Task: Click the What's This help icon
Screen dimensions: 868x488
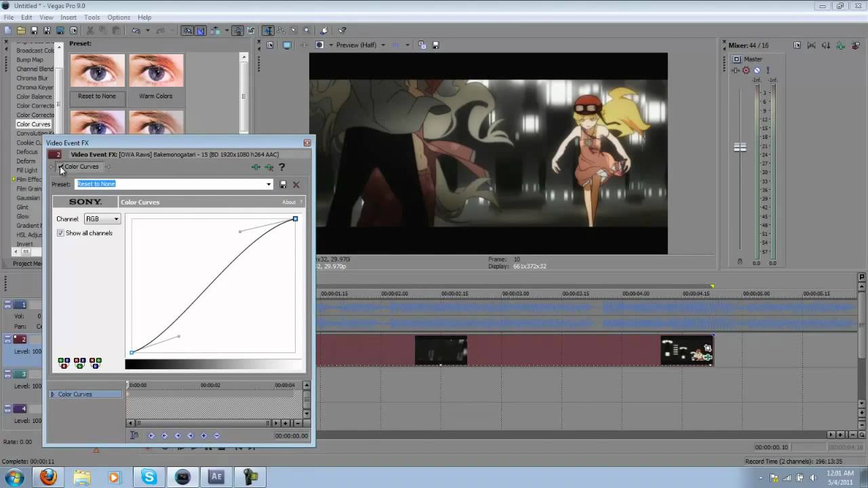Action: coord(342,30)
